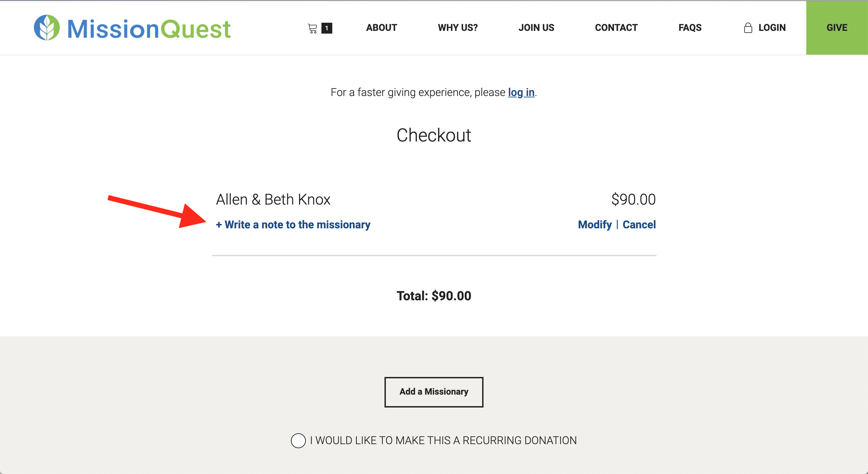Cancel the Allen & Beth Knox donation
The height and width of the screenshot is (474, 868).
(639, 225)
